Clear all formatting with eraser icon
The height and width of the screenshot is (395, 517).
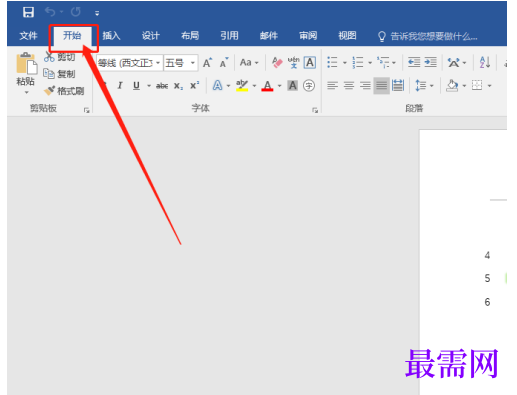pyautogui.click(x=277, y=63)
